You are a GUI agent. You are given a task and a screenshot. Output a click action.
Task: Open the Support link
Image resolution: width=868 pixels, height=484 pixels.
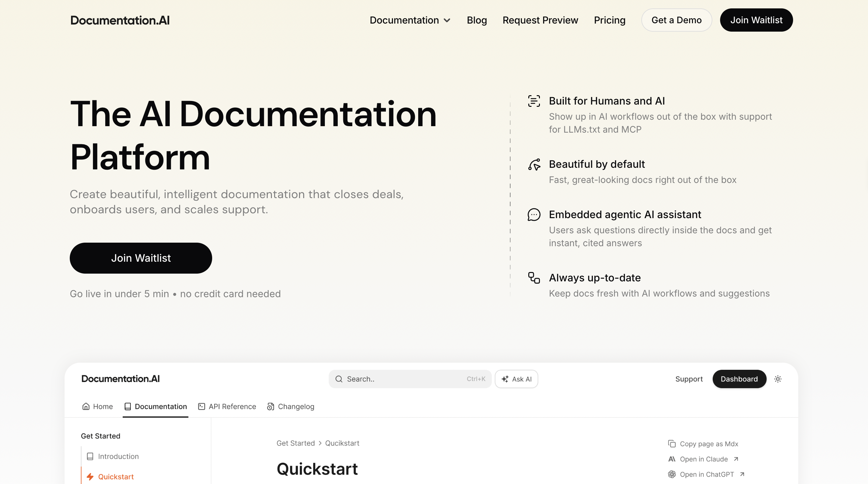689,379
